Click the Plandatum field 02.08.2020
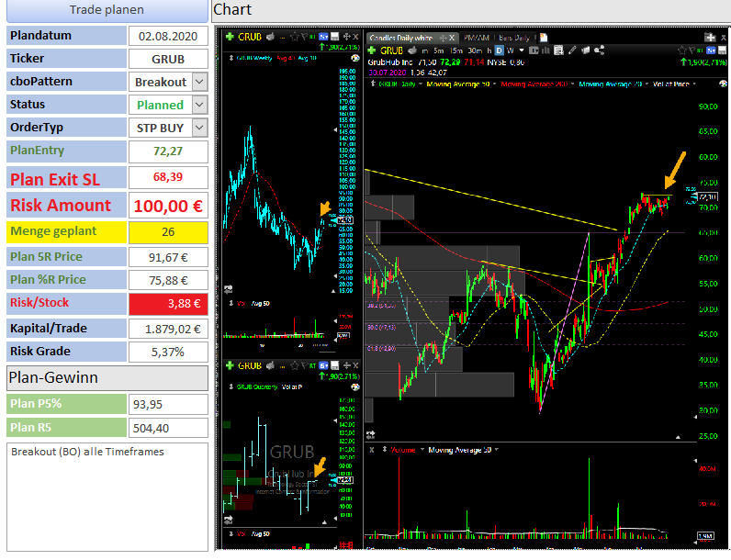 (168, 37)
